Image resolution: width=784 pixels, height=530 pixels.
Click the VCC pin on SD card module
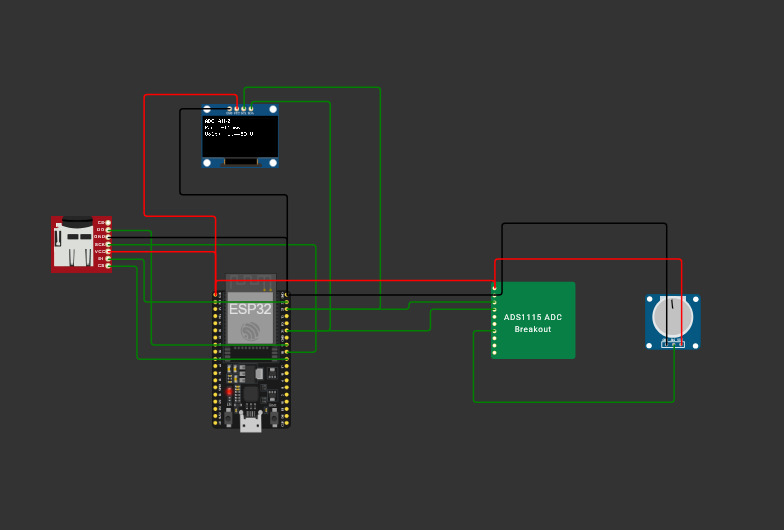(108, 251)
